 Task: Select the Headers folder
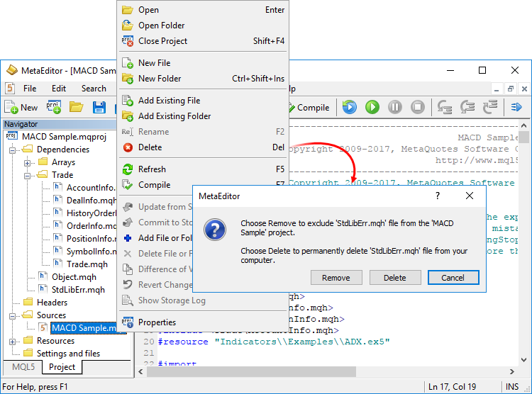(45, 303)
